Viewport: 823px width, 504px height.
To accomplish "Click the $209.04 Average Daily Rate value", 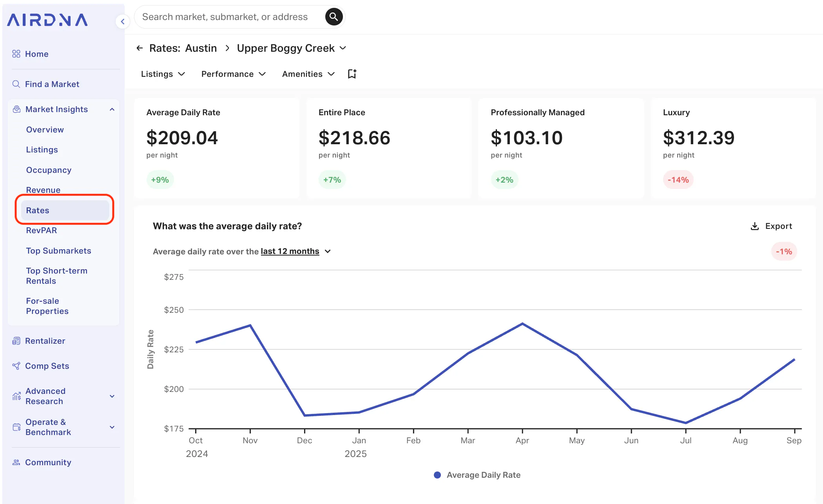I will point(182,138).
